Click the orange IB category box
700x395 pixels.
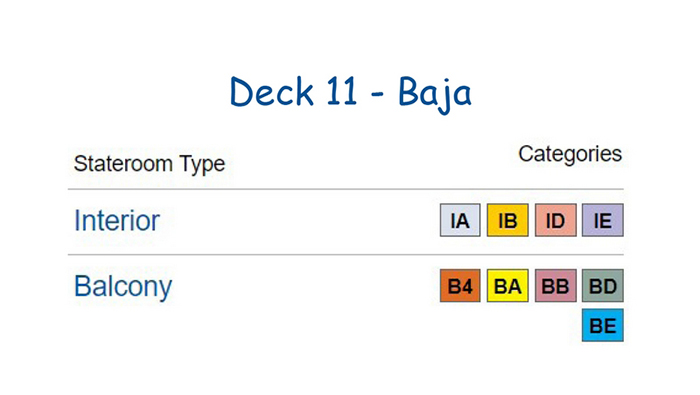pos(508,220)
